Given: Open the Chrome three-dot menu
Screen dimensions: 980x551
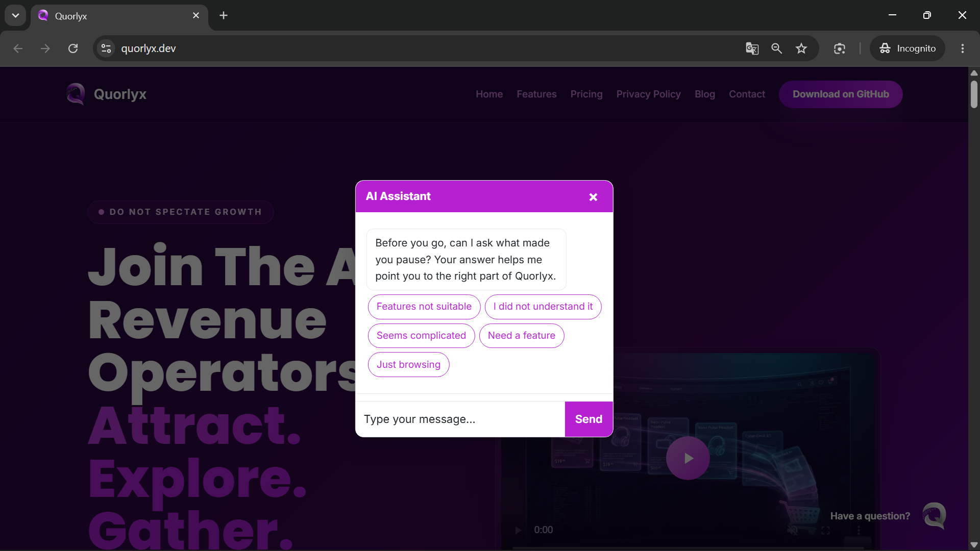Looking at the screenshot, I should point(963,48).
